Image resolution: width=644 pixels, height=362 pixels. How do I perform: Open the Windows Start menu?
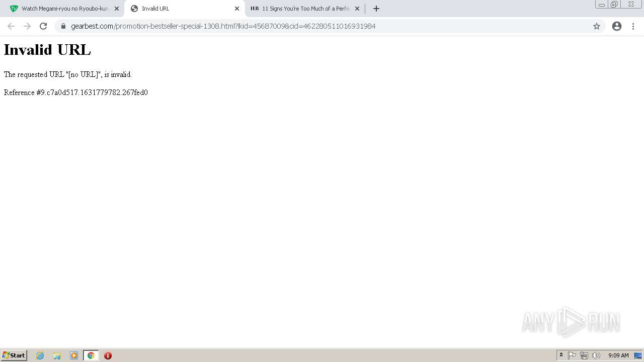pos(14,355)
